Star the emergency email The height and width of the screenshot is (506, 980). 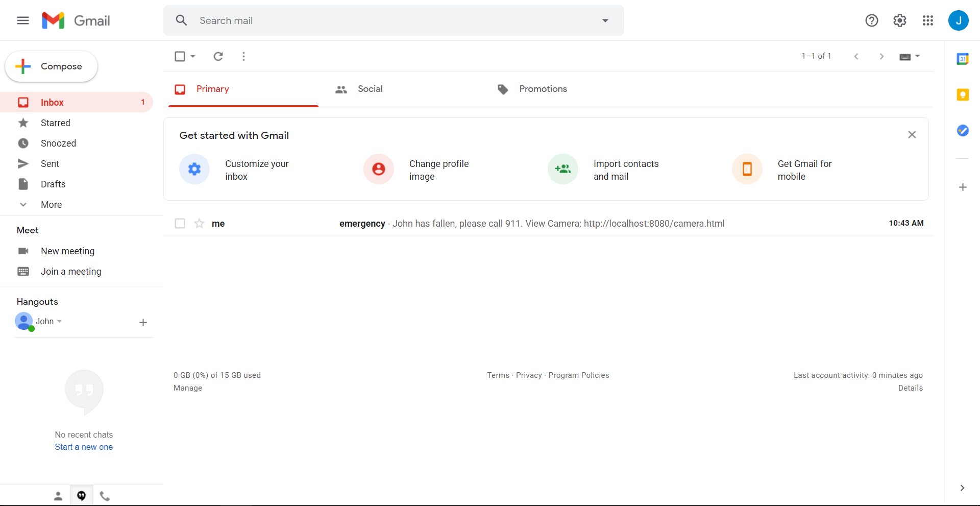[199, 223]
